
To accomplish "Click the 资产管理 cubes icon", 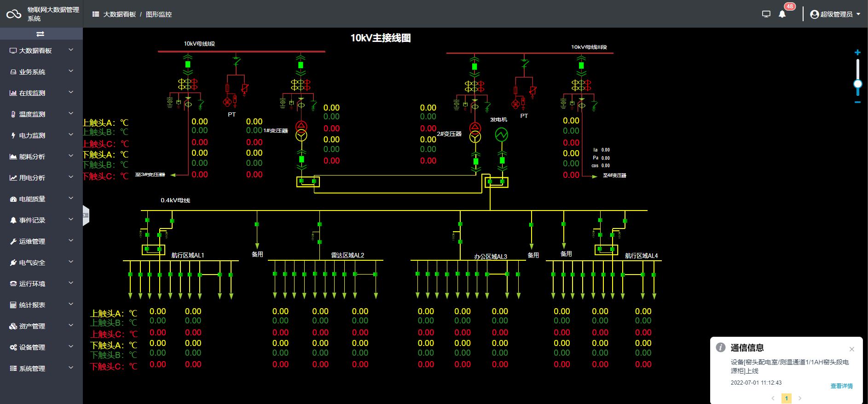I will [x=13, y=326].
